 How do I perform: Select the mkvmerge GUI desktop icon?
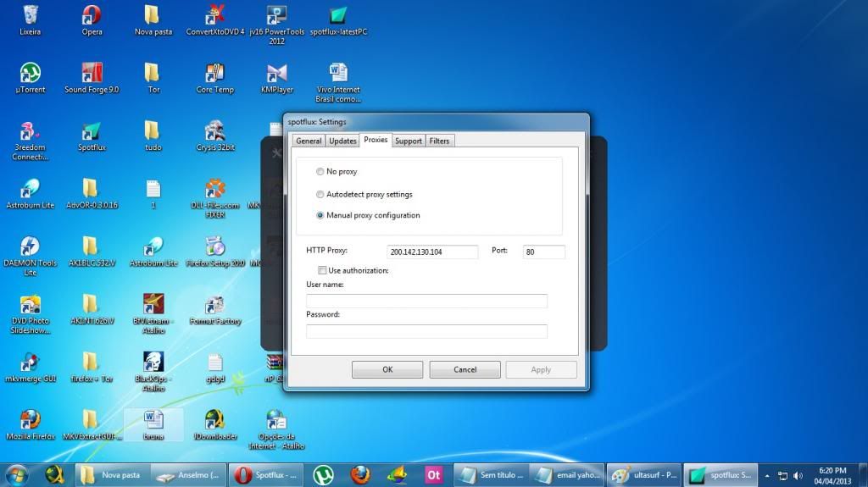point(30,368)
